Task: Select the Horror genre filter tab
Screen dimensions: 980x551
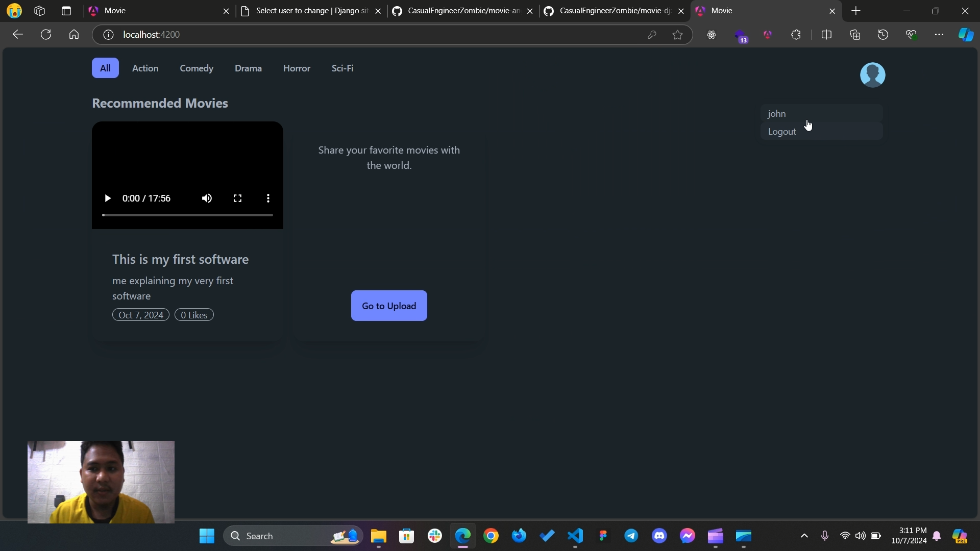Action: 297,67
